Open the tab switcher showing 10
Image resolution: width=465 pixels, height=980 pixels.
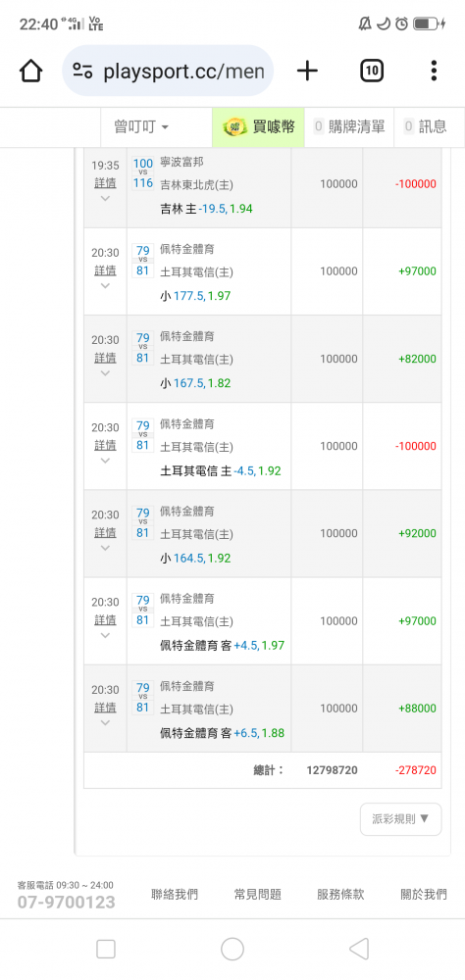pos(372,71)
